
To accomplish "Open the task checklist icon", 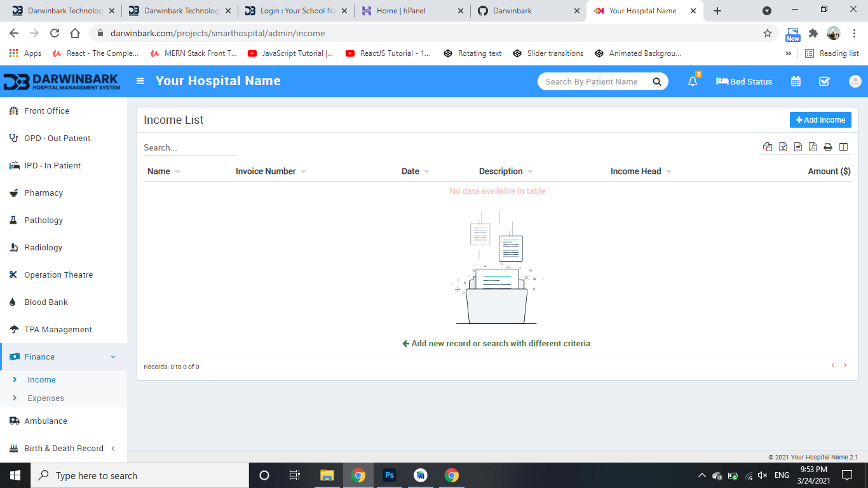I will coord(824,81).
